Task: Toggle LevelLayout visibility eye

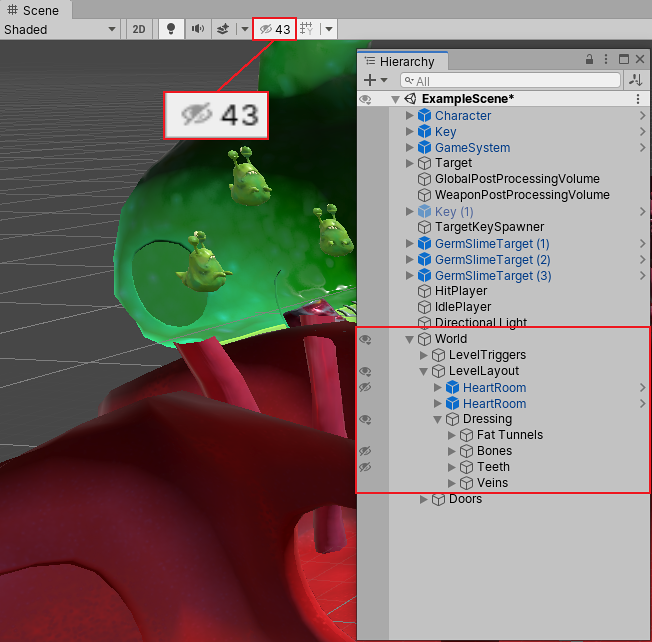Action: click(x=365, y=371)
